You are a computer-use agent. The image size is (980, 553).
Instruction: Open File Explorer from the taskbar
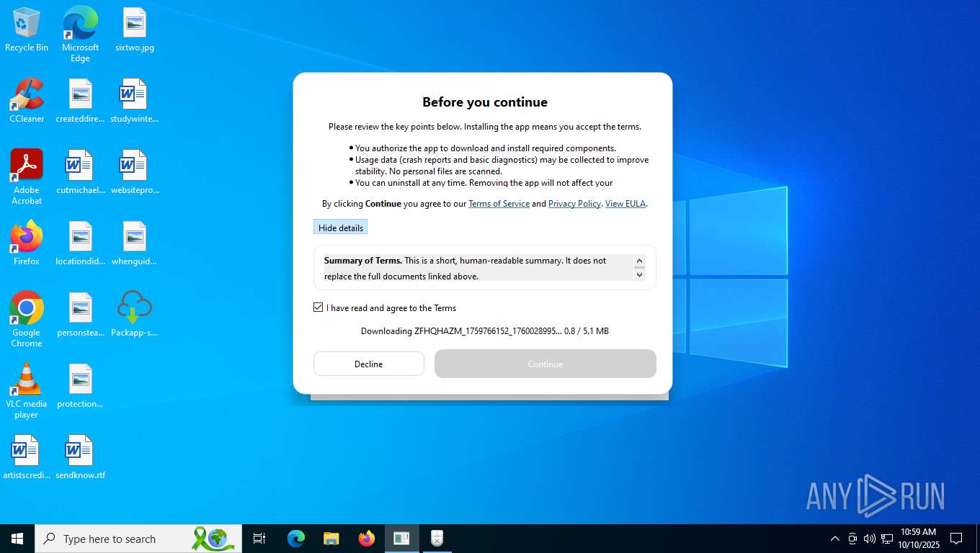point(331,539)
